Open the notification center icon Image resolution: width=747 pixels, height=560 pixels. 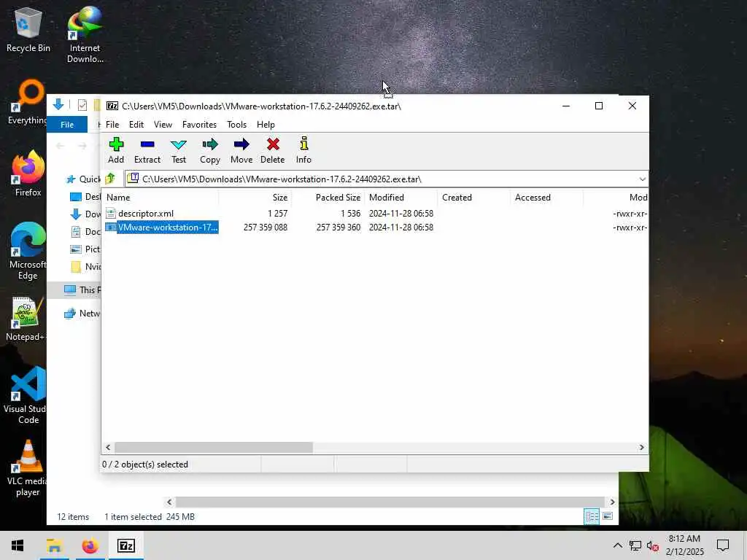click(723, 545)
